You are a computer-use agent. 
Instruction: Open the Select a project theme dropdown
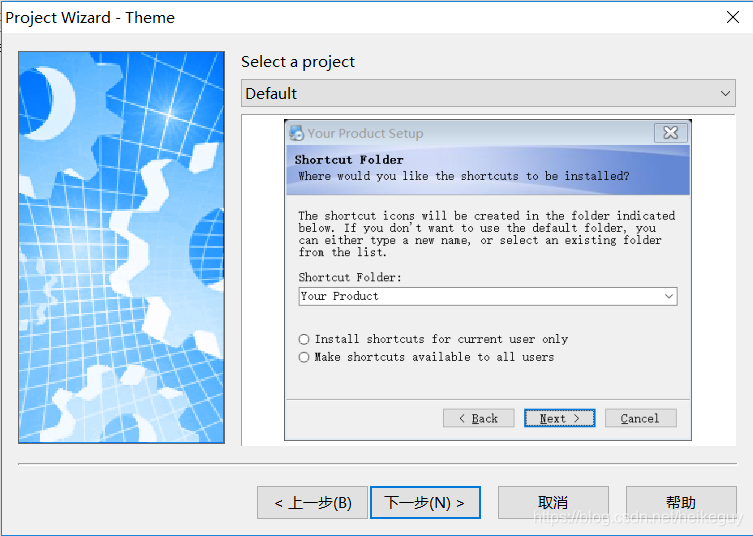tap(488, 93)
